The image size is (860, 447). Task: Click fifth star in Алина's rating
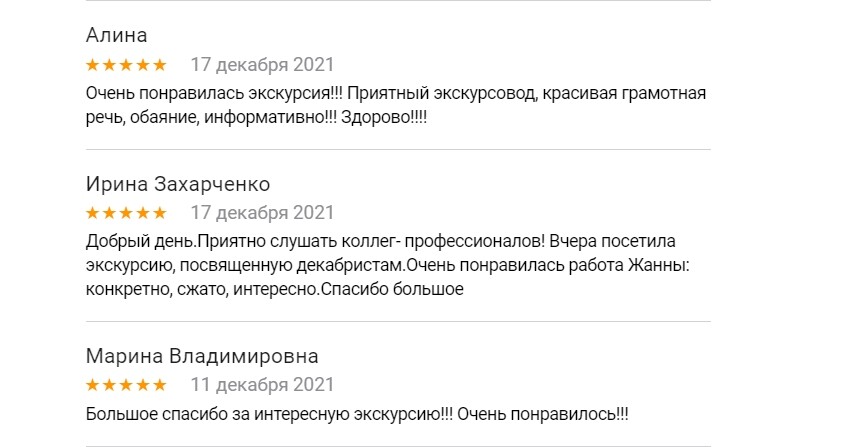tap(159, 65)
